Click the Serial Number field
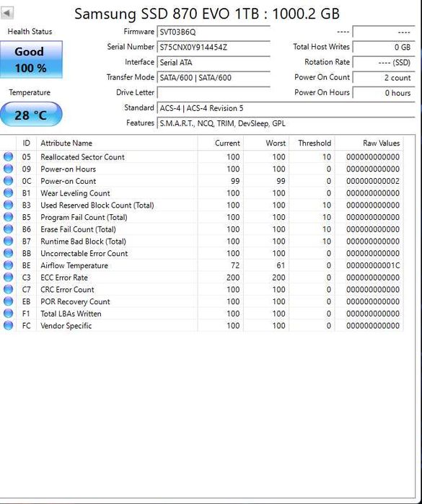The image size is (422, 504). 214,48
